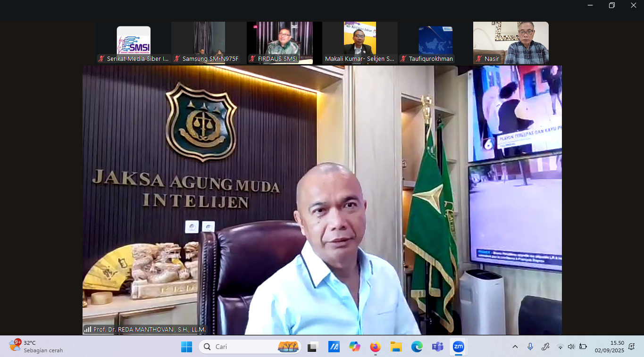Click the Serikat Media Siber participant tile
This screenshot has width=644, height=357.
134,43
